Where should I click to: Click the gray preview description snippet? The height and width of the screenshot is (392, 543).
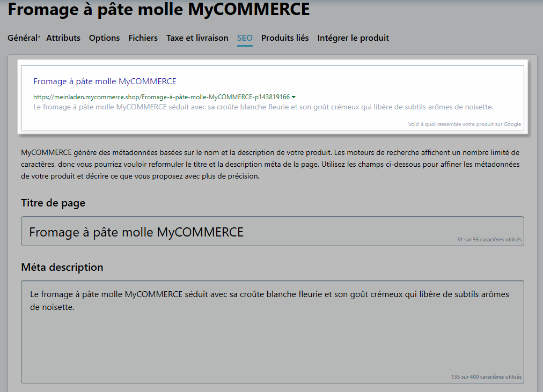pos(263,107)
